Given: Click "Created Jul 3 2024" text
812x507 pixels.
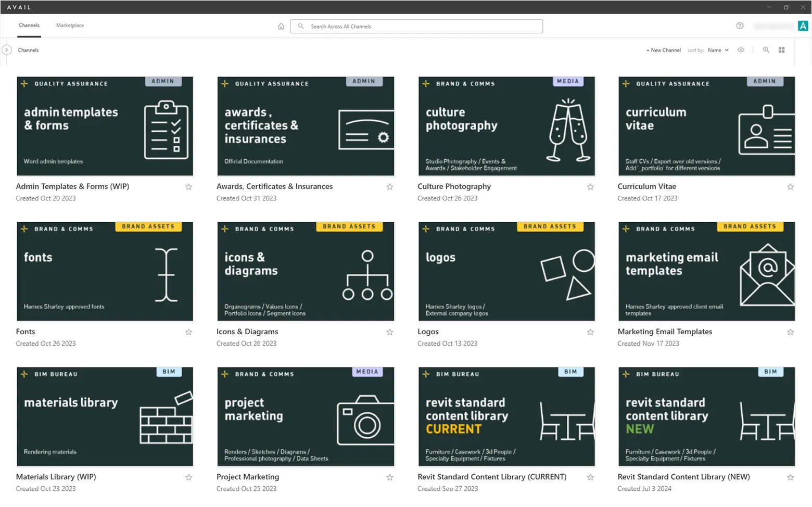Looking at the screenshot, I should (644, 489).
